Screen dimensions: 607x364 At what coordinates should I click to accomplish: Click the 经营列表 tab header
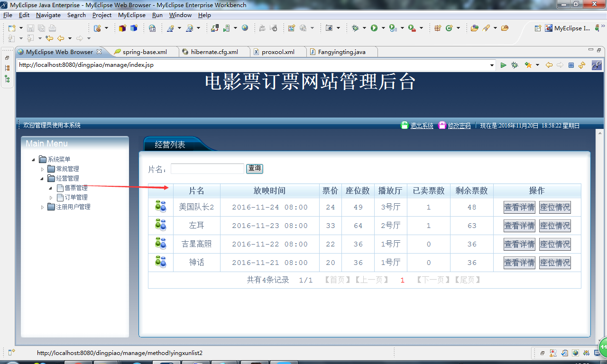click(170, 145)
